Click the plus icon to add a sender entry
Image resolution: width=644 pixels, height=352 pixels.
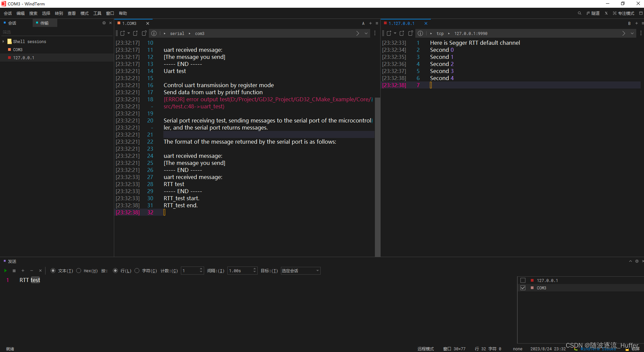pos(23,271)
